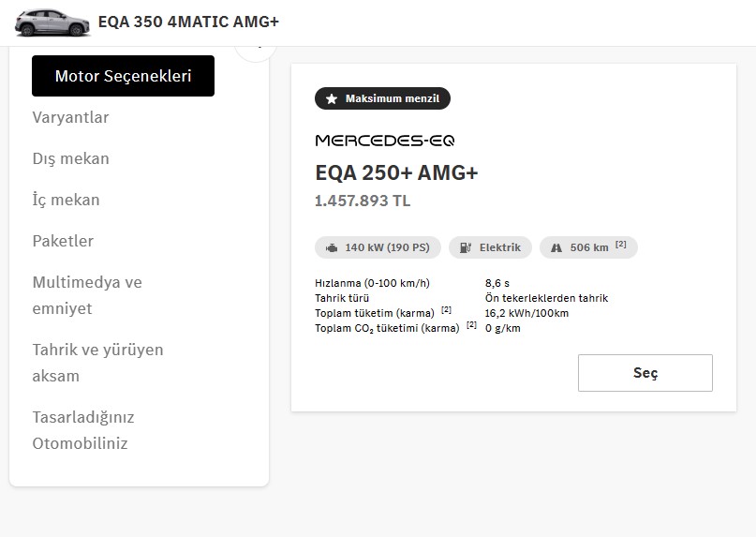This screenshot has height=537, width=756.
Task: Click the fuel pump icon beside Elektrik
Action: pos(466,247)
